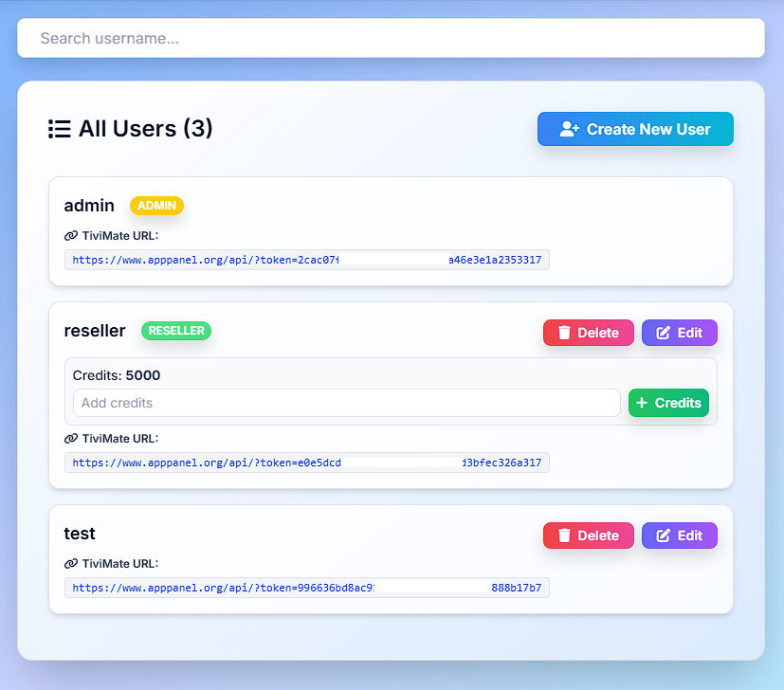
Task: Click TiviMate URL label in test card
Action: [120, 564]
